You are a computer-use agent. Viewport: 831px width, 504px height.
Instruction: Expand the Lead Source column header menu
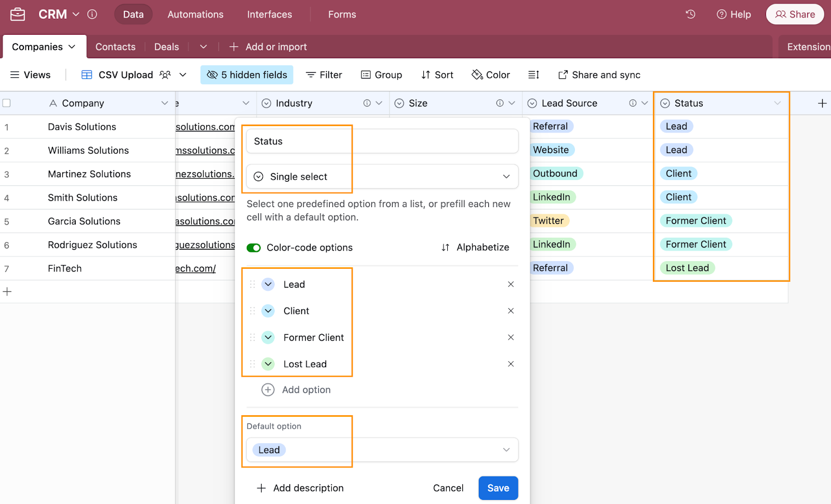(645, 103)
